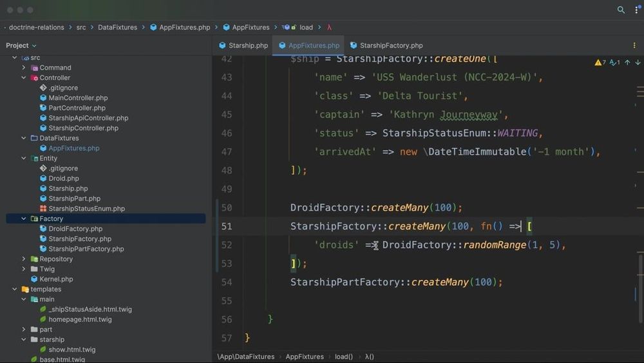The height and width of the screenshot is (363, 644).
Task: Expand the Twig folder
Action: [x=23, y=269]
